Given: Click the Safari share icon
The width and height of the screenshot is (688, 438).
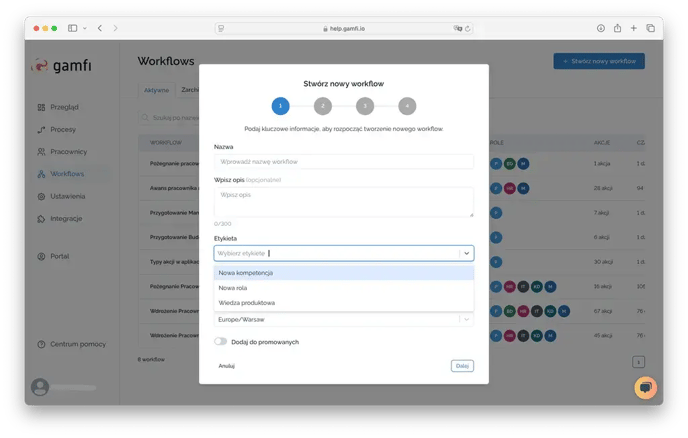Looking at the screenshot, I should [617, 28].
